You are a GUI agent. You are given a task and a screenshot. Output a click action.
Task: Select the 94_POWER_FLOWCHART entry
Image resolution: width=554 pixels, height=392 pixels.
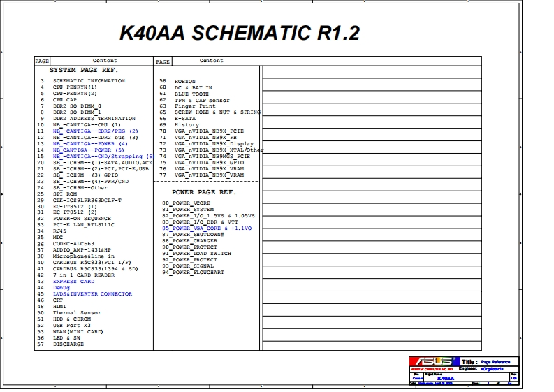[x=194, y=273]
